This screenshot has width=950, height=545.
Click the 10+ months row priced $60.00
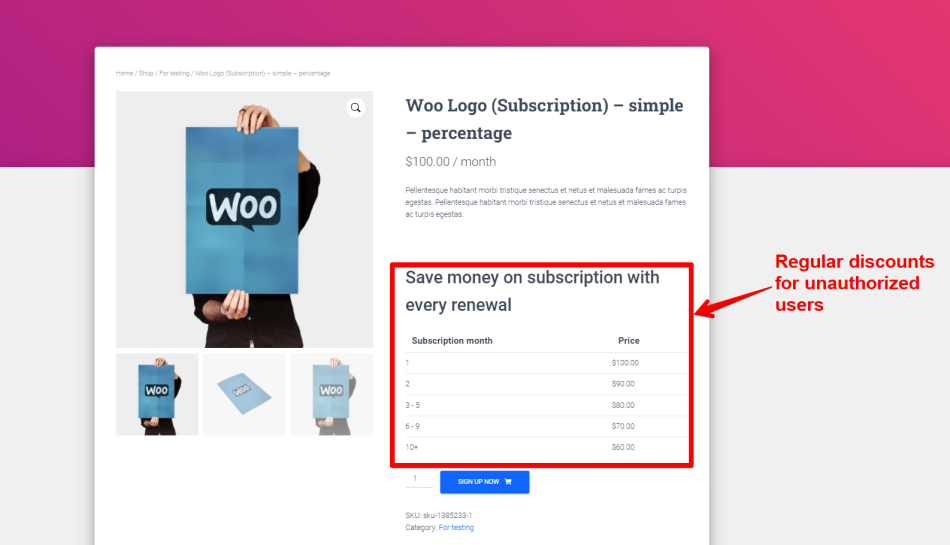546,447
